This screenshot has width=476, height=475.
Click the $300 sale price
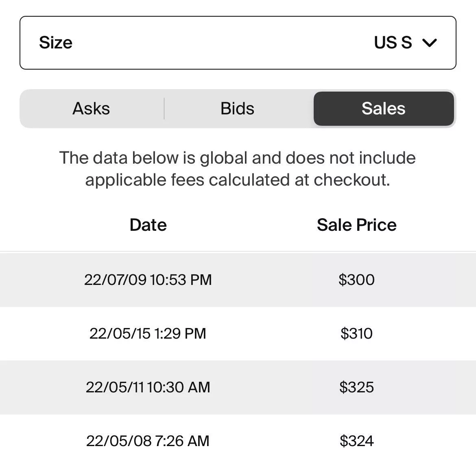(357, 280)
